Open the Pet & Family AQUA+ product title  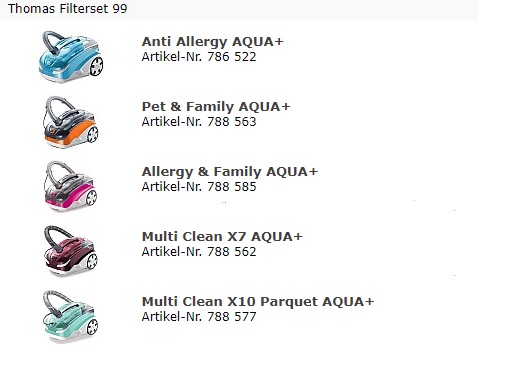tap(216, 107)
